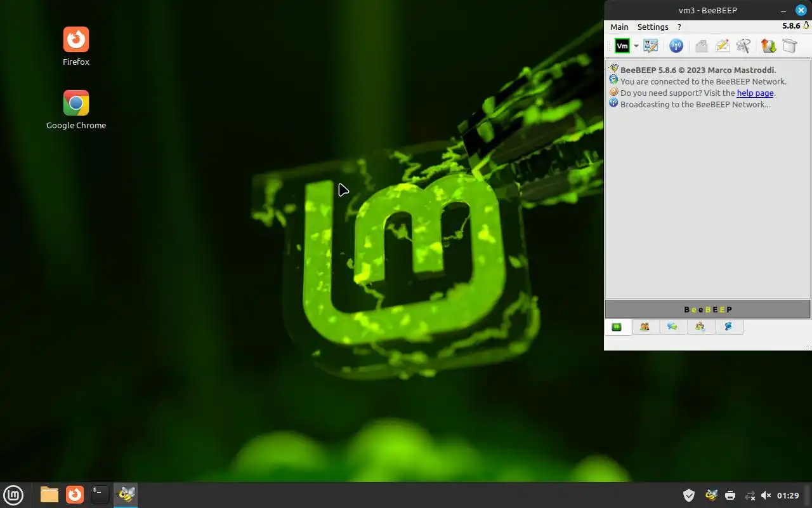Image resolution: width=812 pixels, height=508 pixels.
Task: Click the BeeBEEP banner bar
Action: [x=708, y=309]
